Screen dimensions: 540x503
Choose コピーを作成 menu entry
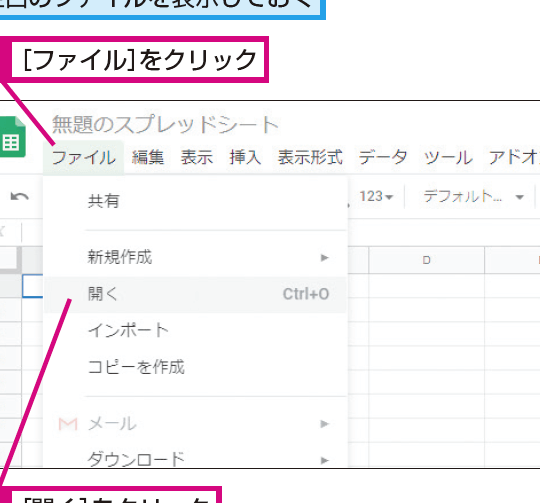195,367
